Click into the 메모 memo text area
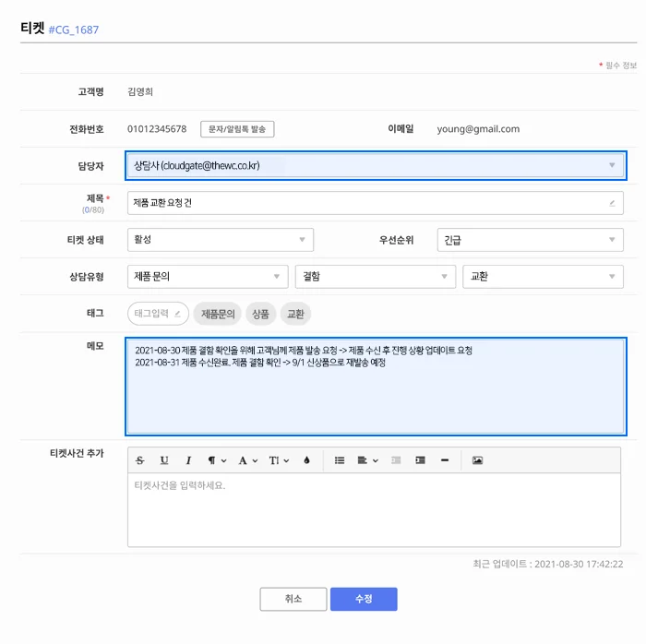This screenshot has height=644, width=646. tap(376, 387)
